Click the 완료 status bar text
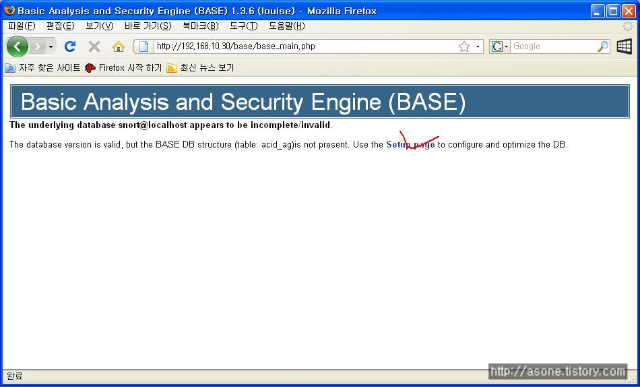The height and width of the screenshot is (387, 640). click(x=15, y=376)
